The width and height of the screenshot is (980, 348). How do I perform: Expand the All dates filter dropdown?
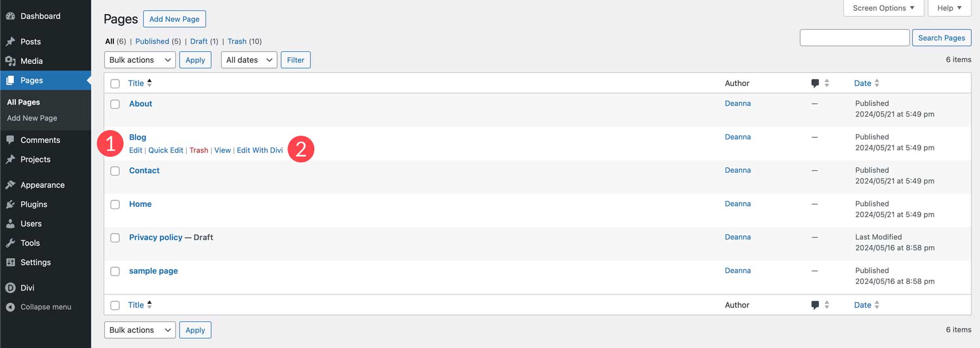[249, 60]
